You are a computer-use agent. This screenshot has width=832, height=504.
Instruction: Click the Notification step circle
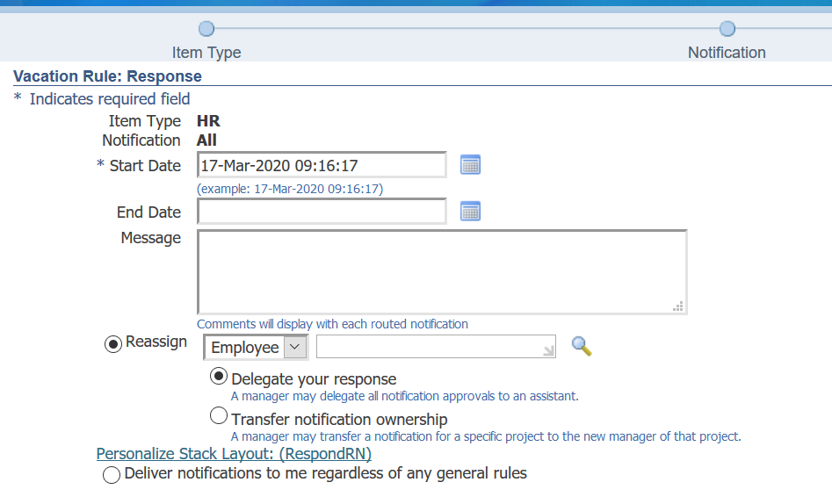[x=727, y=29]
